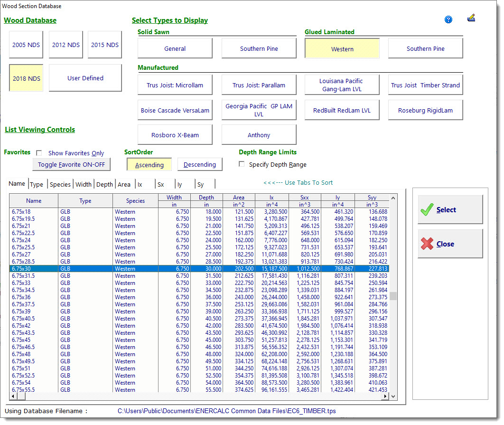504x425 pixels.
Task: Click the Species sort tab
Action: tap(60, 184)
